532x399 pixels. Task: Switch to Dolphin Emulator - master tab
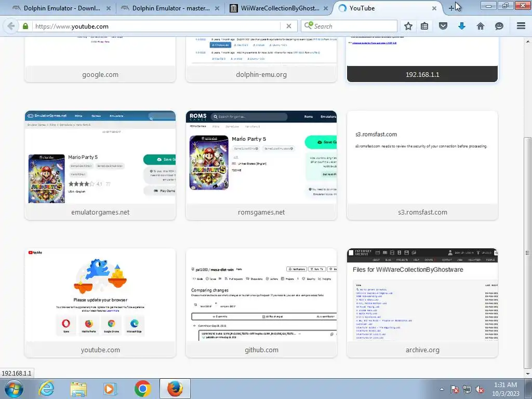pos(170,8)
